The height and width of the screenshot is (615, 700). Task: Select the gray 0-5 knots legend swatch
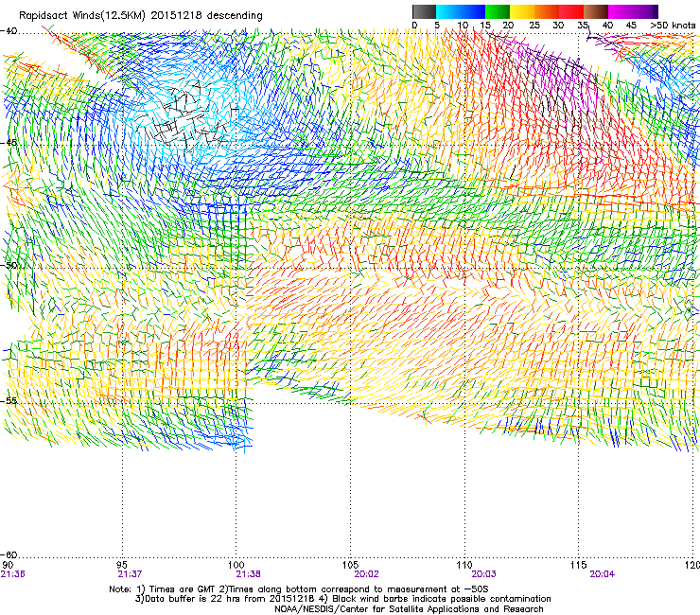[x=424, y=11]
